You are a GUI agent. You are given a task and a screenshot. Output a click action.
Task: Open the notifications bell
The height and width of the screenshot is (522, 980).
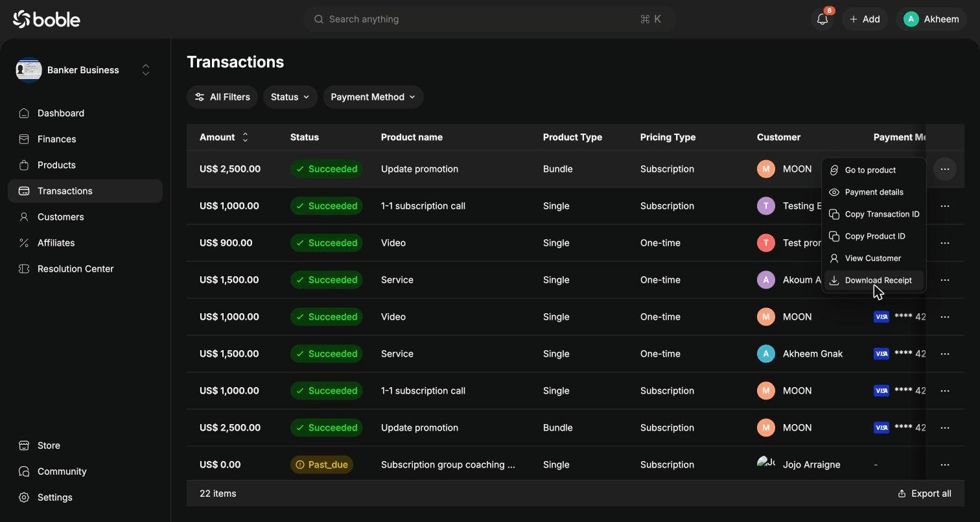(x=822, y=19)
